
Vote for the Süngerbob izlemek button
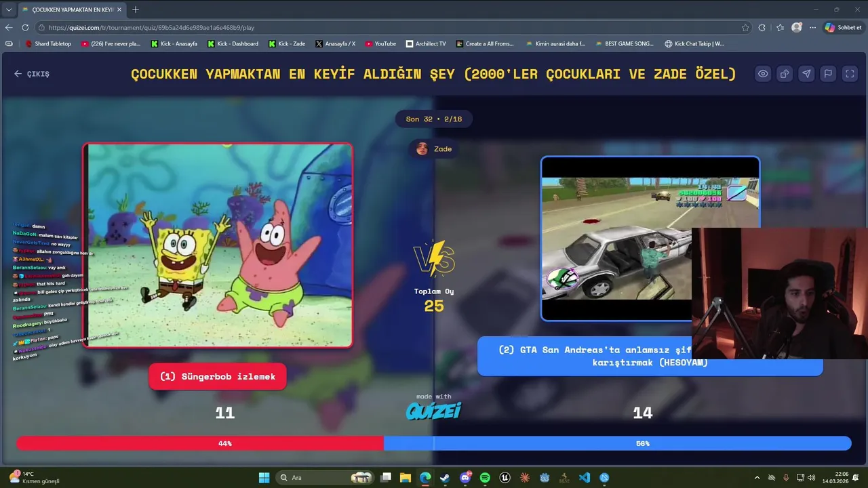218,376
